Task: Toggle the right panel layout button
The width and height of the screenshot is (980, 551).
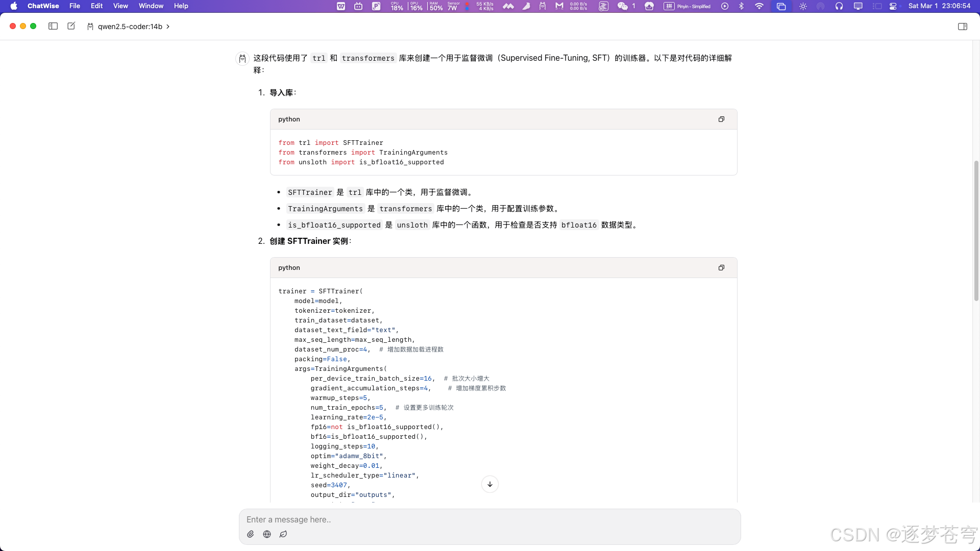Action: tap(963, 26)
